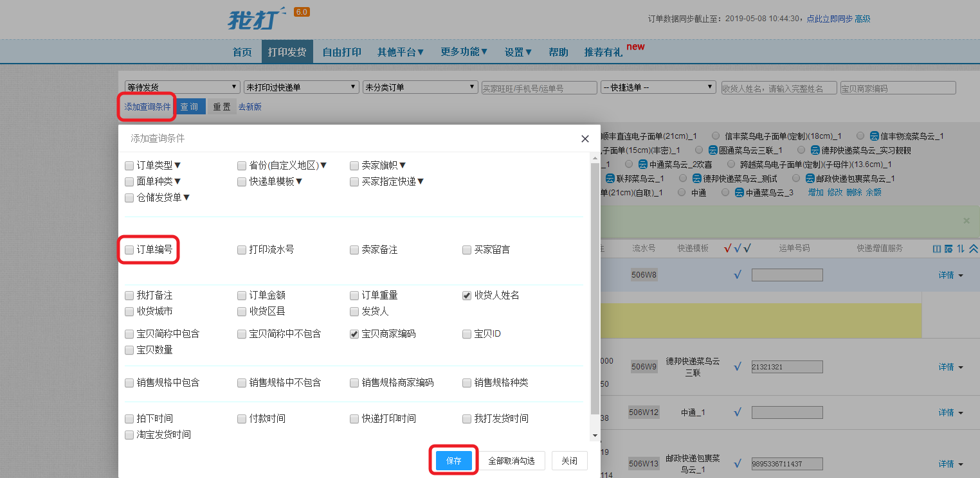Screen dimensions: 980x478
Task: Click the sort order arrows icon
Action: point(961,249)
